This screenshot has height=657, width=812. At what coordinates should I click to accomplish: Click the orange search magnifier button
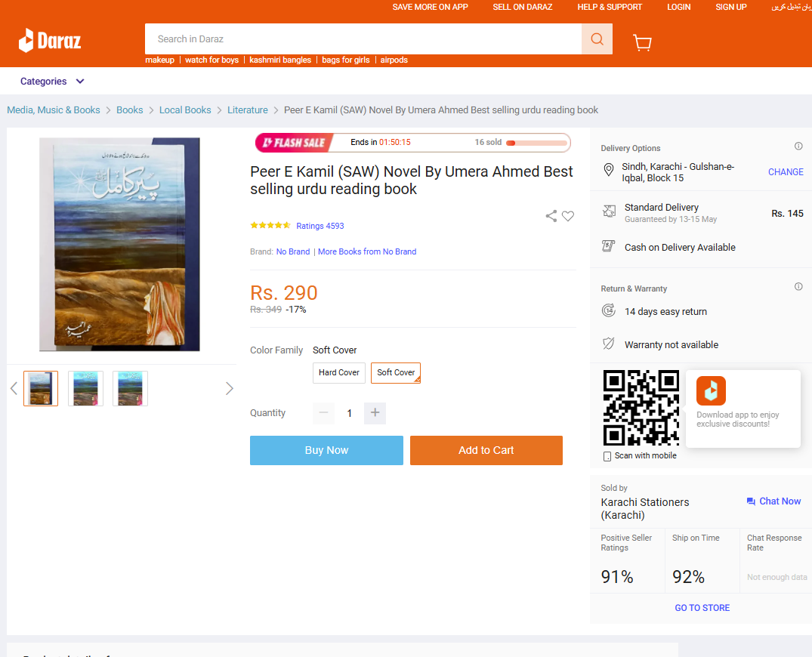(597, 39)
